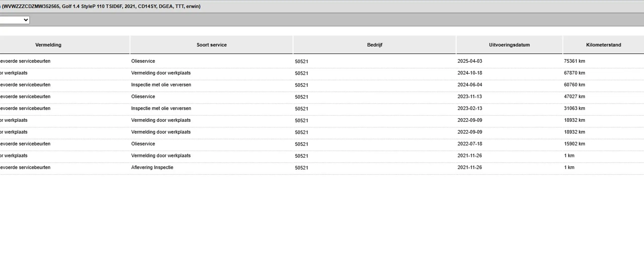
Task: Select the Vermelding door werkplaats row dated 2021-11-26
Action: 322,156
